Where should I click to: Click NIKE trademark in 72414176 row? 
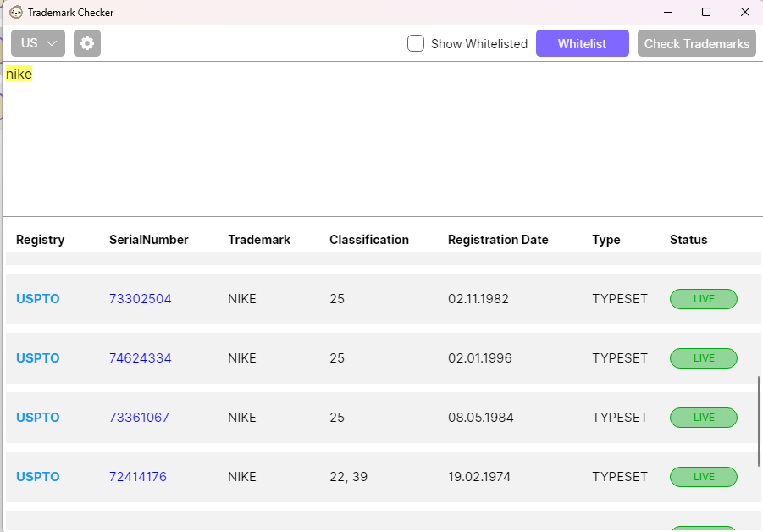click(x=242, y=477)
